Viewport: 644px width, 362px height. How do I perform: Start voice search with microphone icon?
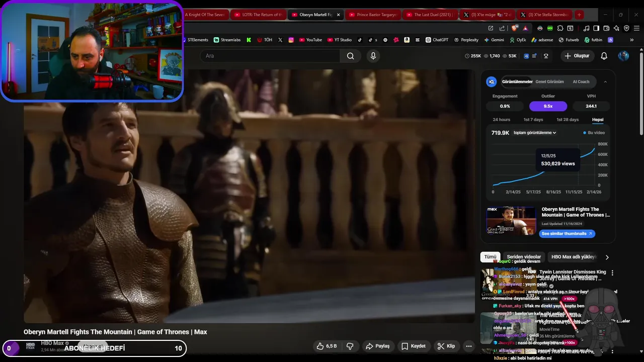click(373, 56)
